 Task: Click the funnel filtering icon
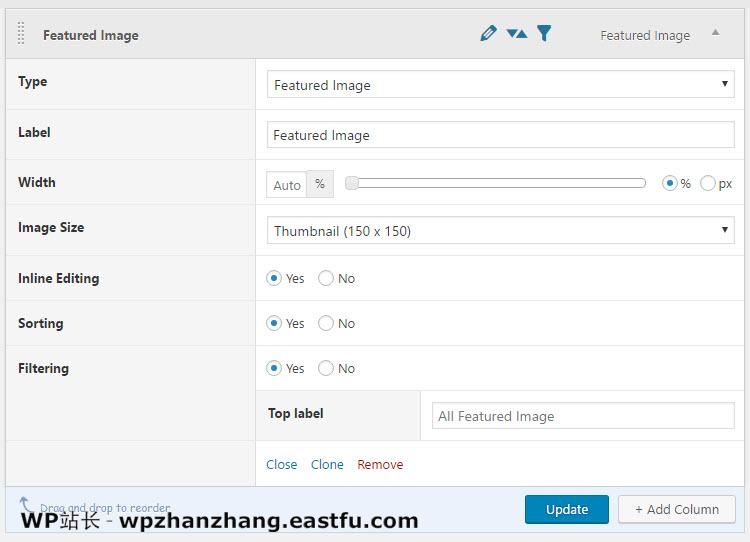tap(544, 34)
